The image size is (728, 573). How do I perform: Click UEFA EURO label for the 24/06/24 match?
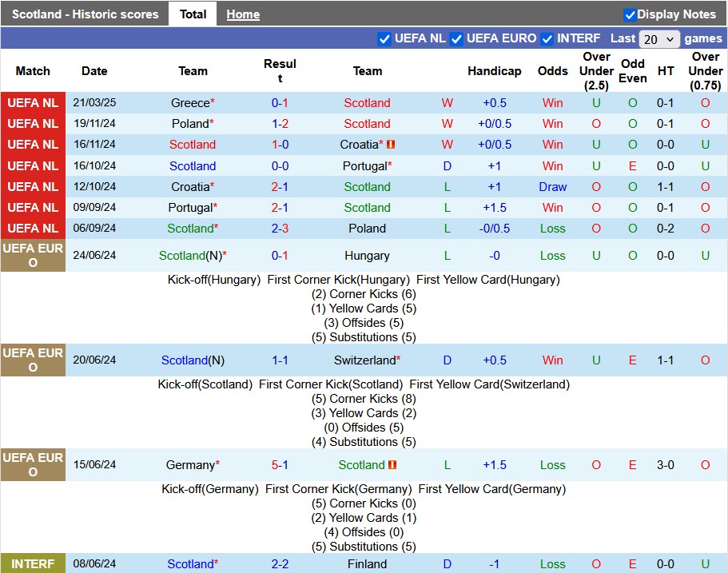(33, 256)
